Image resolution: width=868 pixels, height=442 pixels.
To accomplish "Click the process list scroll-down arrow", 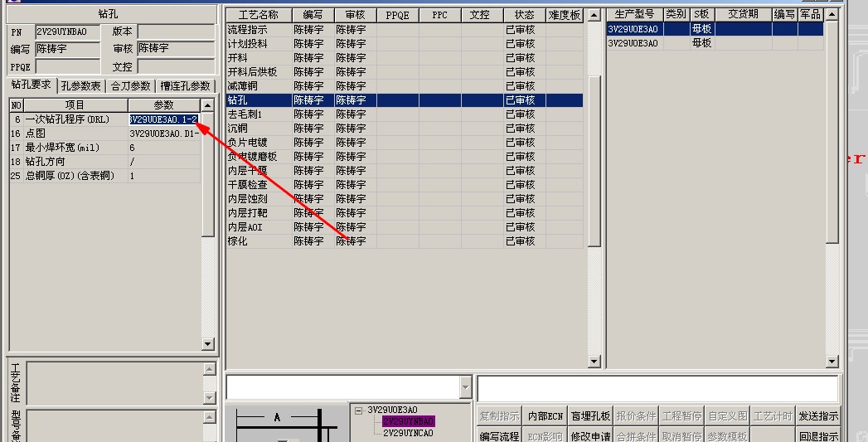I will [594, 362].
